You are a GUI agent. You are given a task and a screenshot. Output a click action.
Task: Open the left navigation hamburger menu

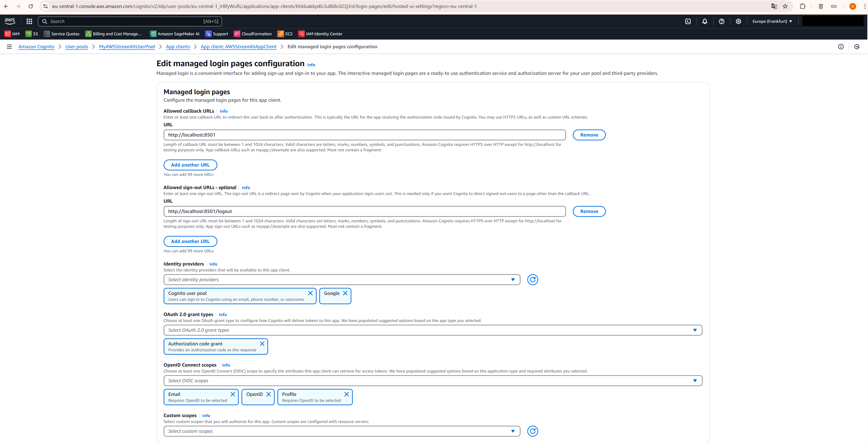click(x=9, y=46)
